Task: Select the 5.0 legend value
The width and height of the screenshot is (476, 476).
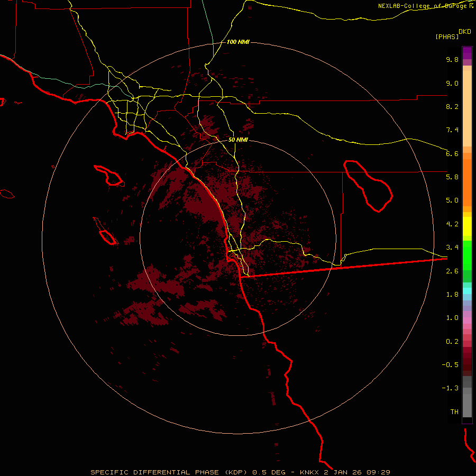Action: coord(452,200)
